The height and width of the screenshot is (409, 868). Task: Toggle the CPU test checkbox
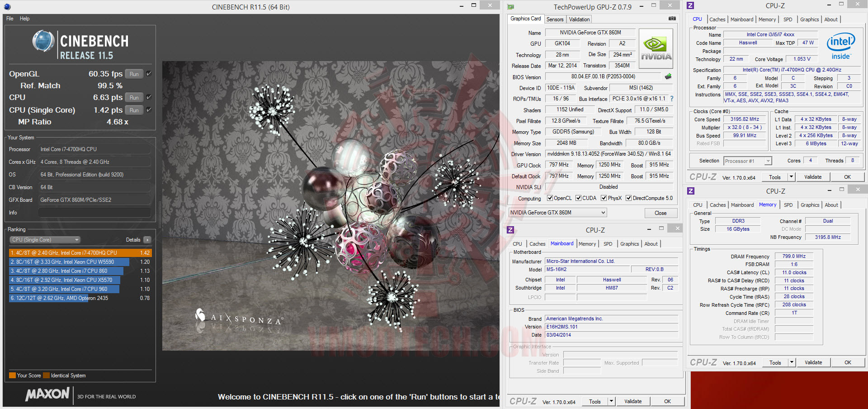click(149, 97)
